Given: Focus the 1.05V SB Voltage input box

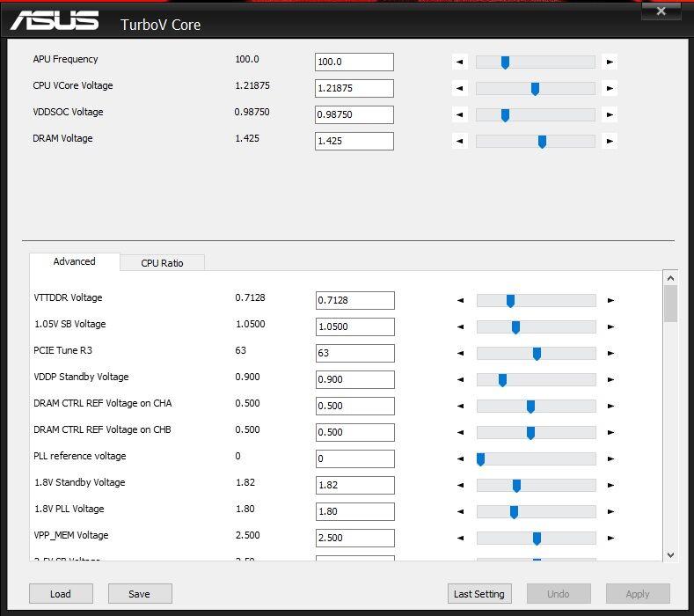Looking at the screenshot, I should [355, 326].
